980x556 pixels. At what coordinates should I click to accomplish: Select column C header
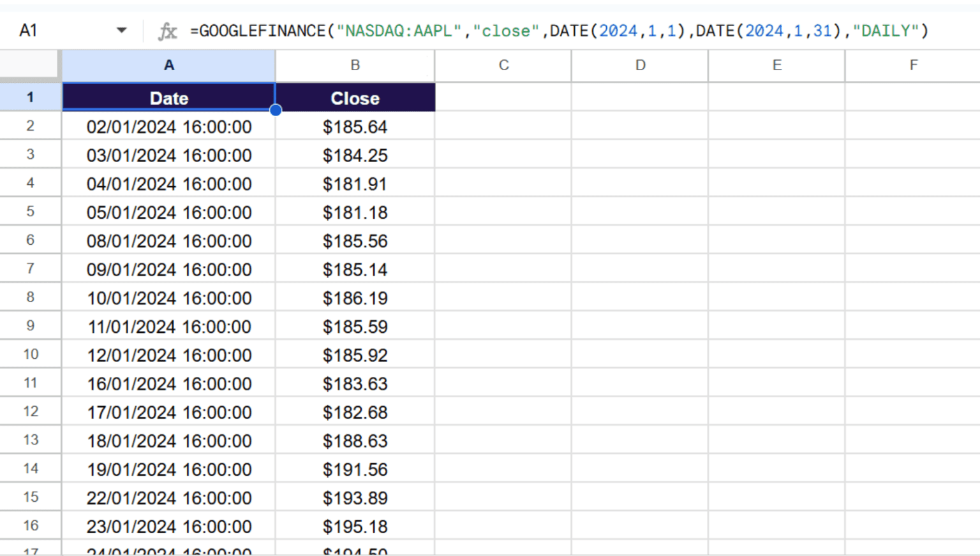[x=503, y=65]
